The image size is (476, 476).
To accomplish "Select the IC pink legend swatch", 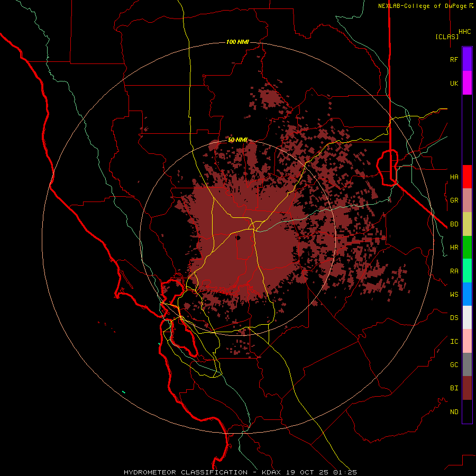I will point(467,341).
